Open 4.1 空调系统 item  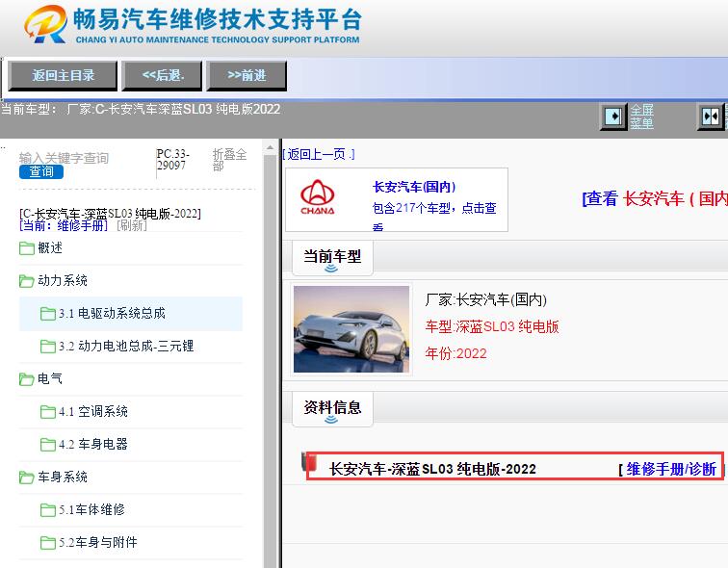(93, 411)
